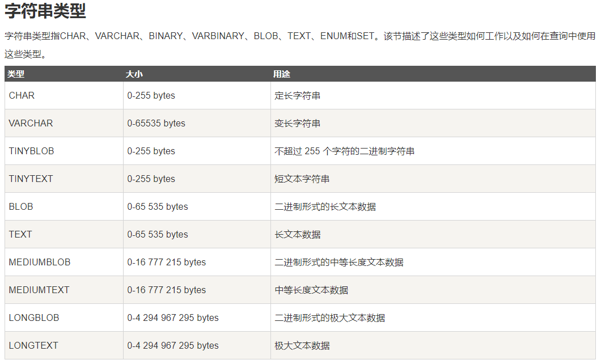Click the intro paragraph listing CHAR, VARCHAR, BINARY
Screen dimensions: 601x364
pos(300,45)
